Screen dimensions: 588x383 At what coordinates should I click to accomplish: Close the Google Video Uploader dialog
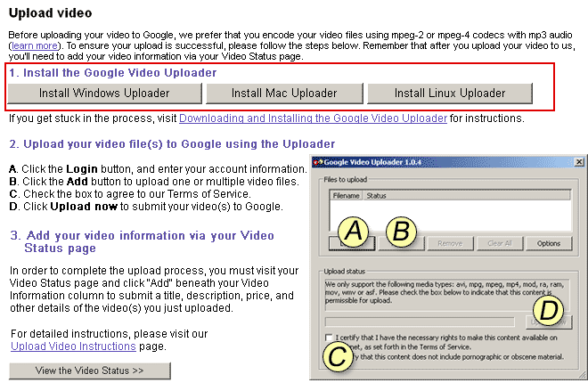tap(578, 162)
